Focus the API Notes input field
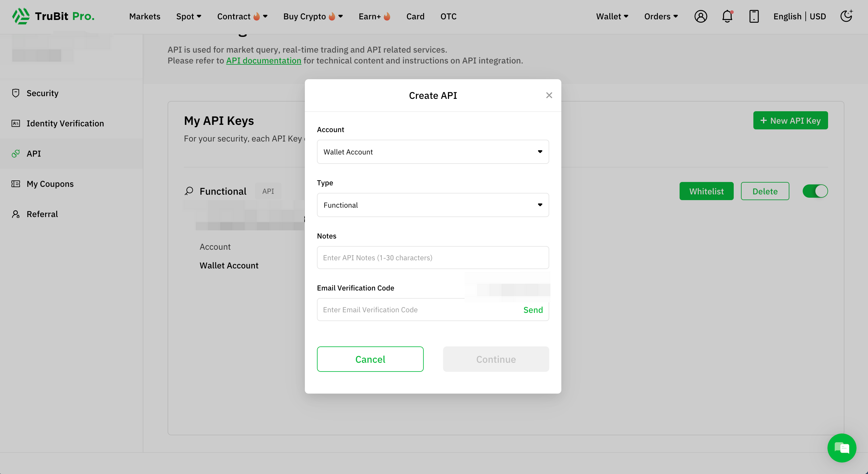The height and width of the screenshot is (474, 868). point(433,258)
